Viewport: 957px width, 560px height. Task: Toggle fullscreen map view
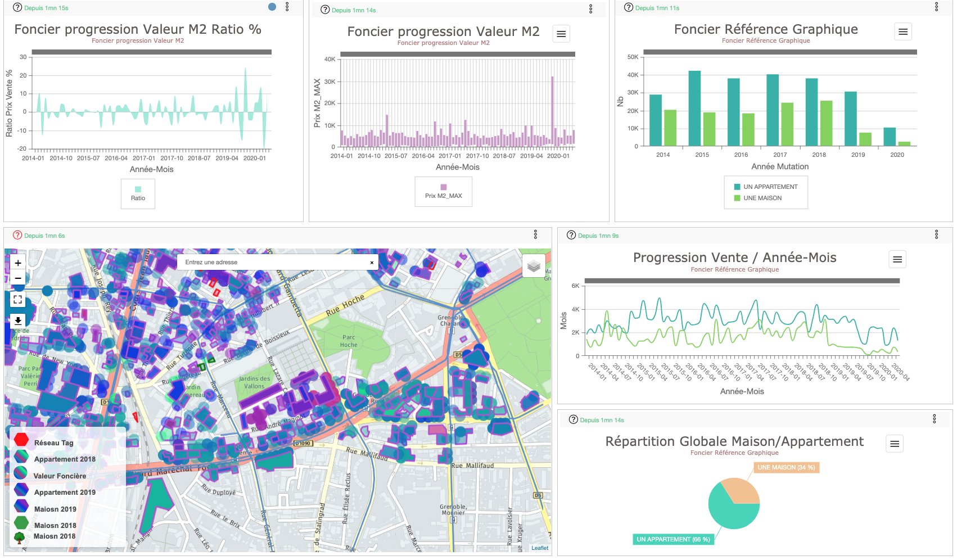[18, 300]
